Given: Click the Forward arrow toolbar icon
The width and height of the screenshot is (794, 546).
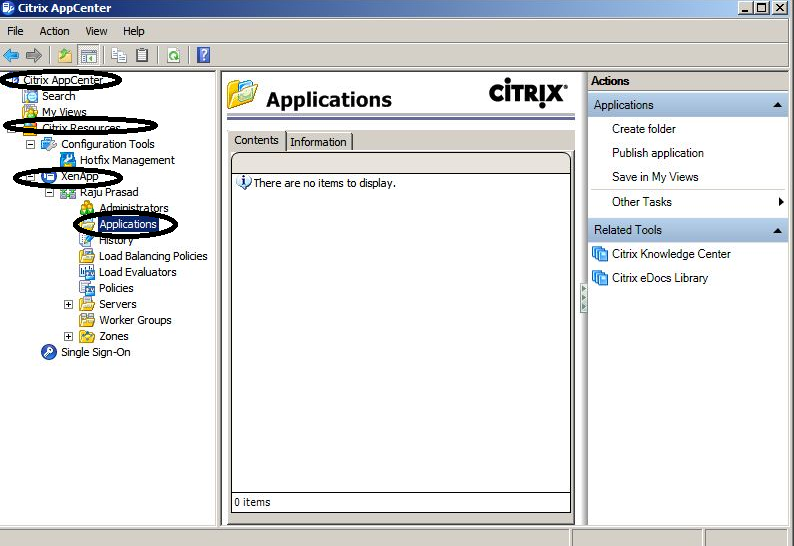Looking at the screenshot, I should 34,55.
